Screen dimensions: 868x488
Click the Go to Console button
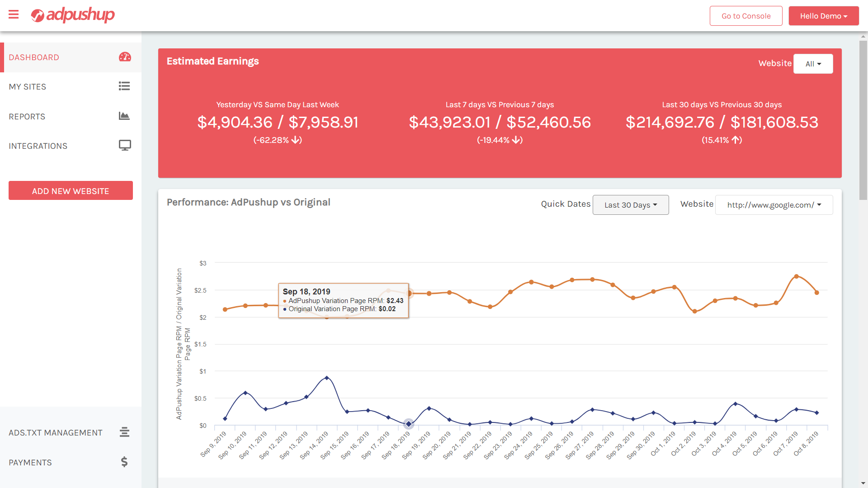point(746,16)
